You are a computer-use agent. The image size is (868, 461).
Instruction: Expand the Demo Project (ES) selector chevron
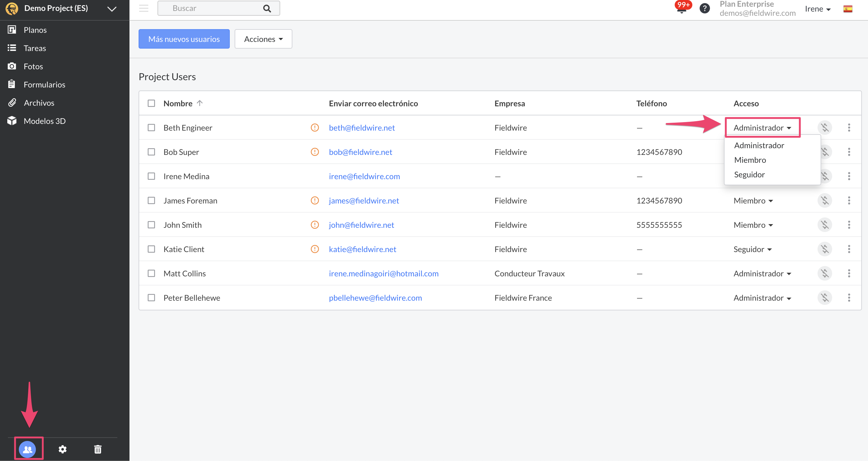(x=112, y=9)
